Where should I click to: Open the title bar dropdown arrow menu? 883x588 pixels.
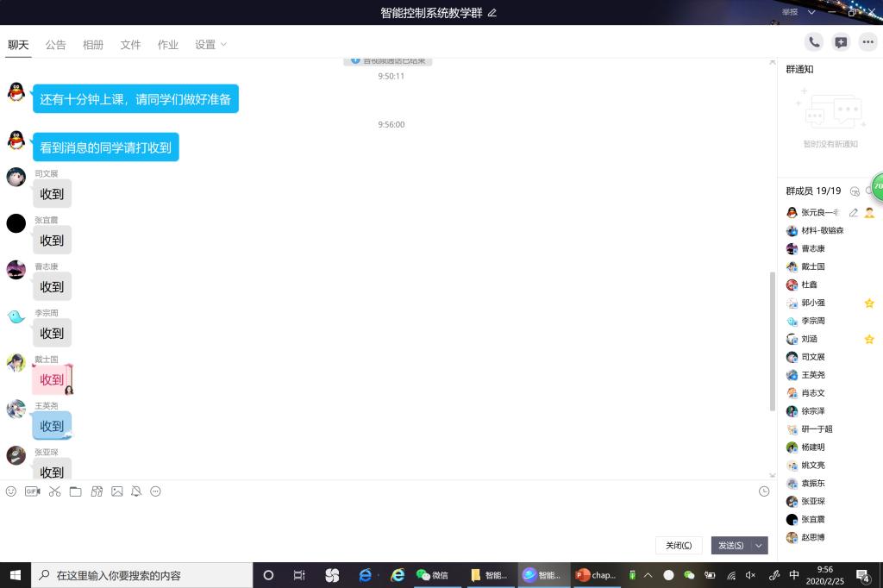click(811, 12)
